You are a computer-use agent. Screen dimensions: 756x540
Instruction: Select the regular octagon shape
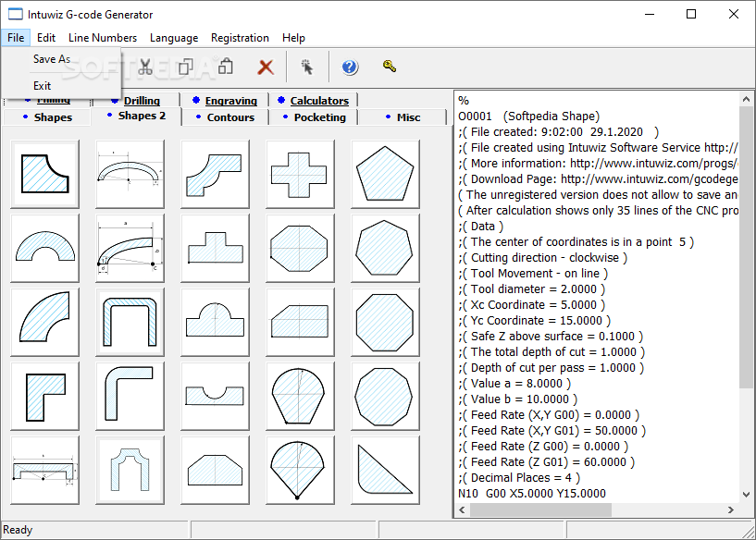(x=385, y=322)
